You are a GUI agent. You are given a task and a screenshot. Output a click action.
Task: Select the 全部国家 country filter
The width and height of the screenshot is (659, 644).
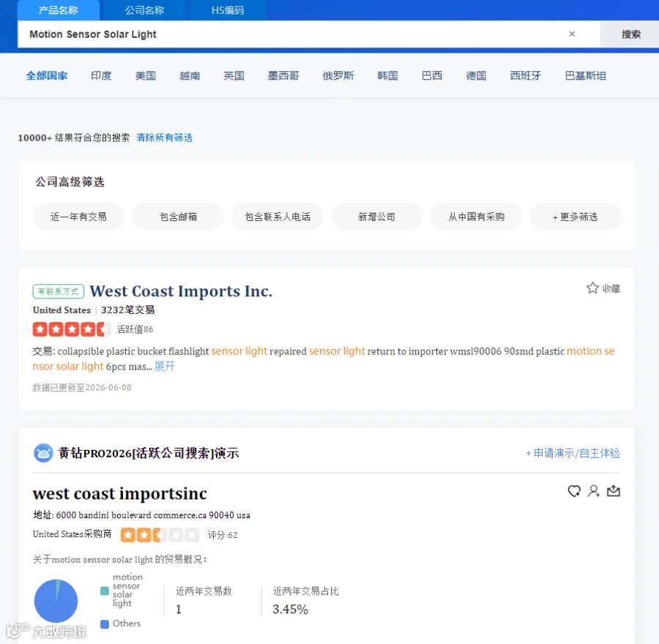[x=47, y=75]
